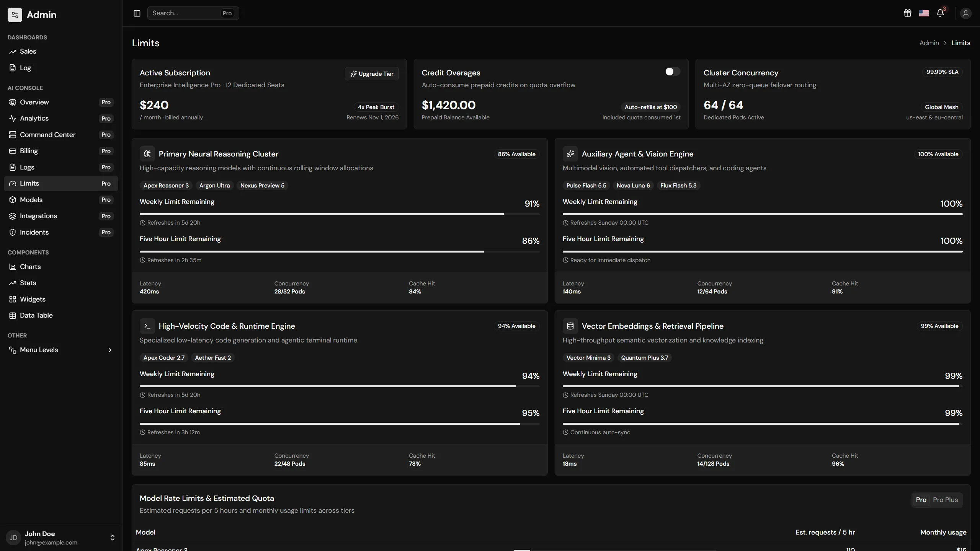
Task: Follow the Admin breadcrumb link
Action: [x=929, y=43]
